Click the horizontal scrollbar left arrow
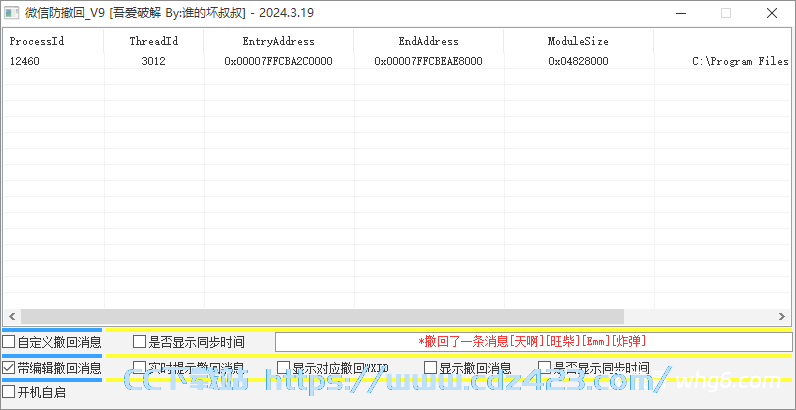Image resolution: width=796 pixels, height=410 pixels. [12, 316]
